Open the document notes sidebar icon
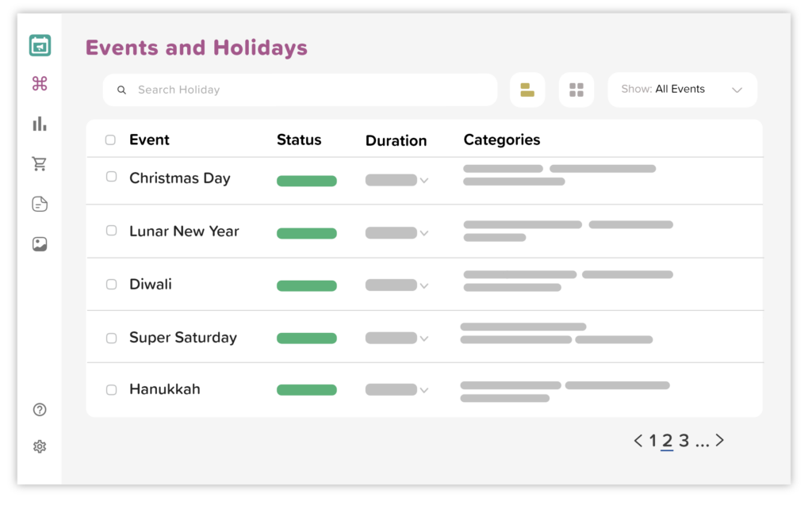The height and width of the screenshot is (505, 812). click(x=40, y=204)
